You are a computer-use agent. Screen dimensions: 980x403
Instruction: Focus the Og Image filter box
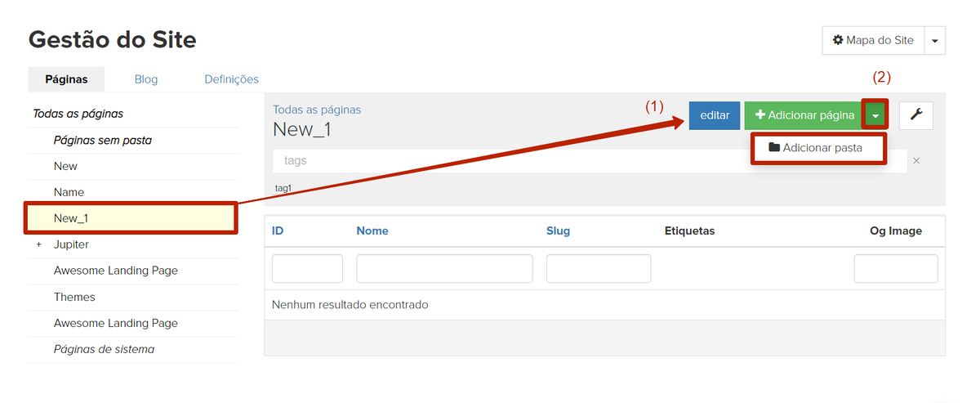point(895,268)
